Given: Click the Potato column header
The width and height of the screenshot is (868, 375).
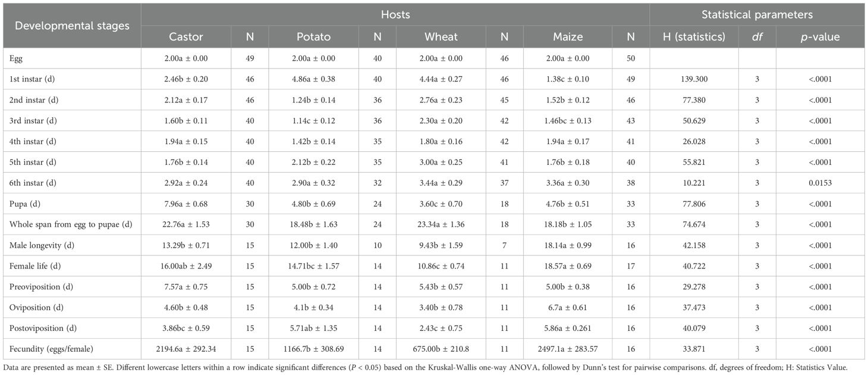Looking at the screenshot, I should (313, 37).
